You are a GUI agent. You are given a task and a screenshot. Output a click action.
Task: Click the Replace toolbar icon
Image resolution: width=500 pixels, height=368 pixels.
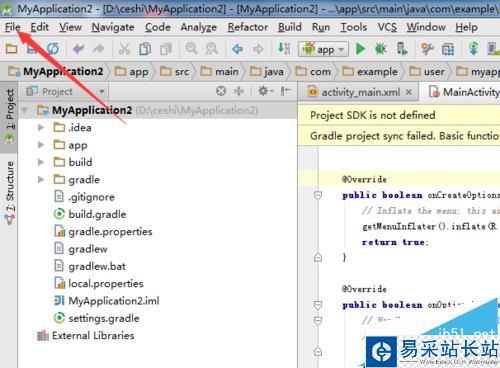(212, 49)
